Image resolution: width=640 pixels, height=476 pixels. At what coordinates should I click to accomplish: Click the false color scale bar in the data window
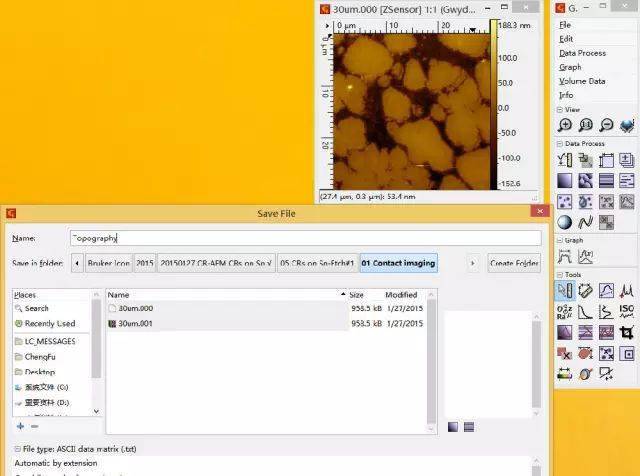coord(493,105)
